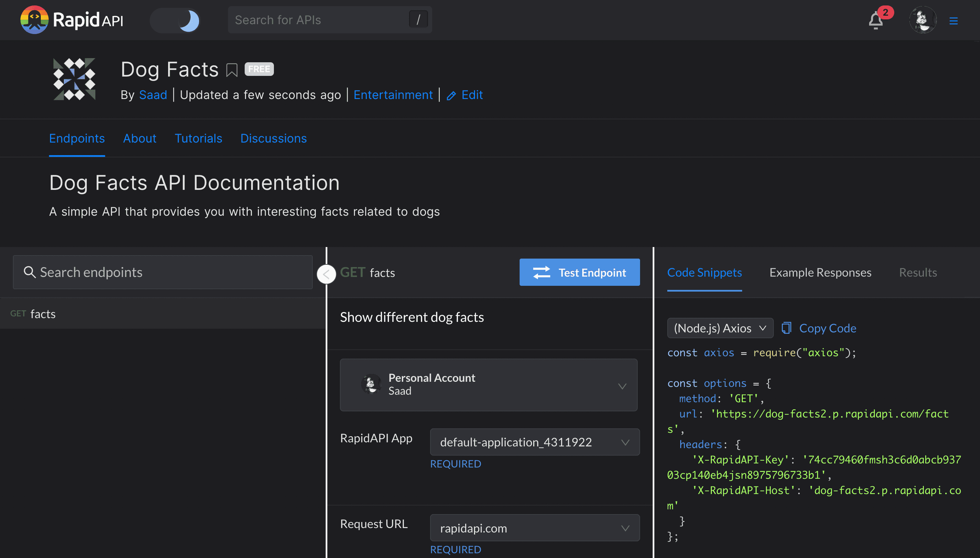The image size is (980, 558).
Task: Expand the Personal Account selector
Action: click(489, 385)
